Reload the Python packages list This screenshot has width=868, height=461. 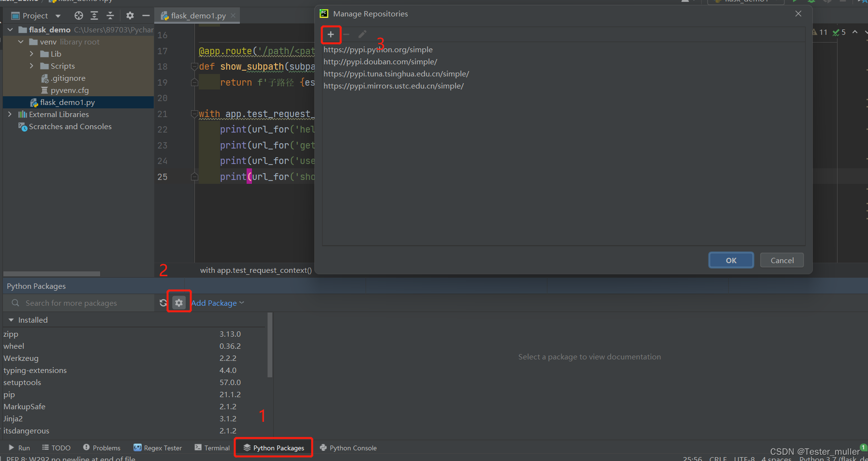click(x=163, y=303)
